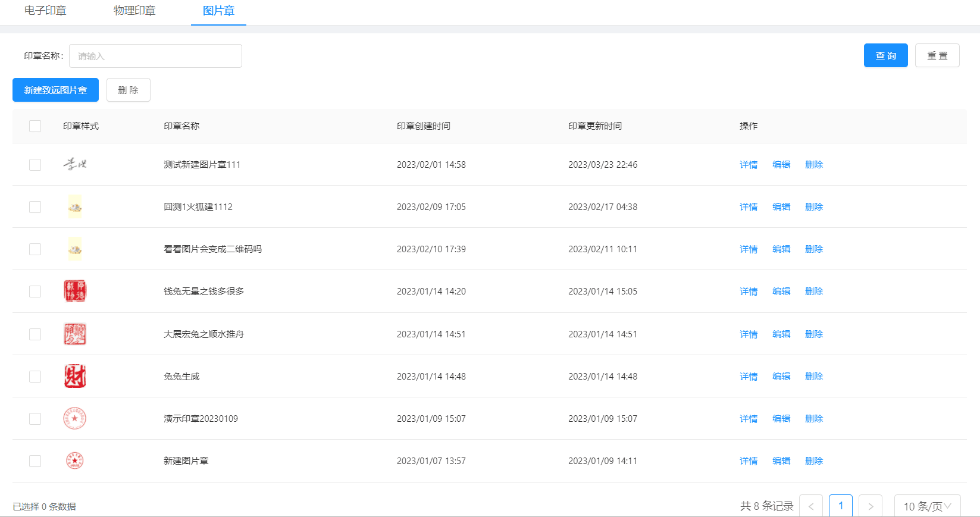Image resolution: width=980 pixels, height=517 pixels.
Task: Open seal thumbnail of 回测1火狐建1112
Action: click(75, 207)
